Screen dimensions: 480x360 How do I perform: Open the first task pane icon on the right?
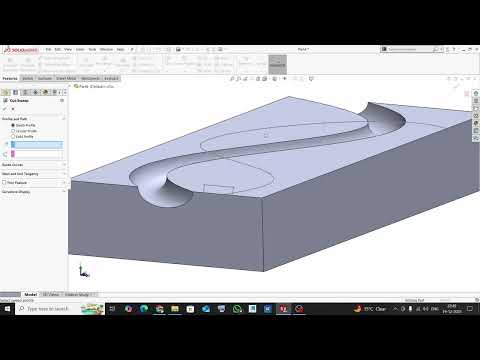pos(476,94)
